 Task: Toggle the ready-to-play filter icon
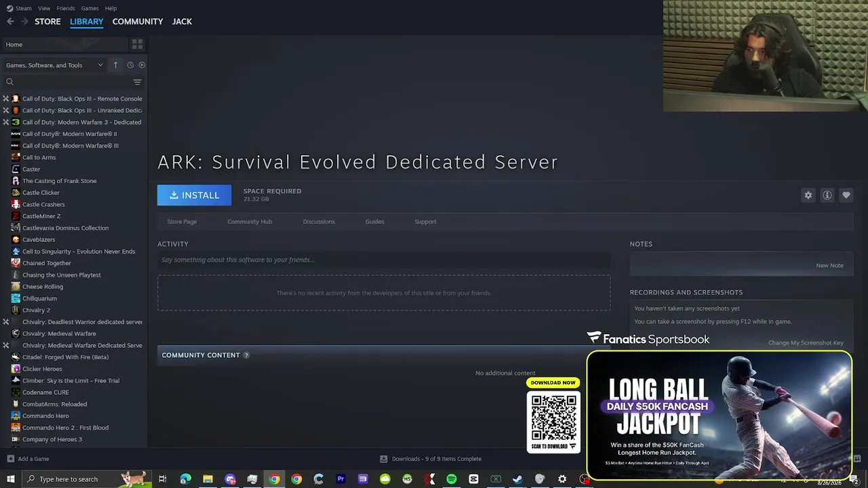tap(142, 65)
